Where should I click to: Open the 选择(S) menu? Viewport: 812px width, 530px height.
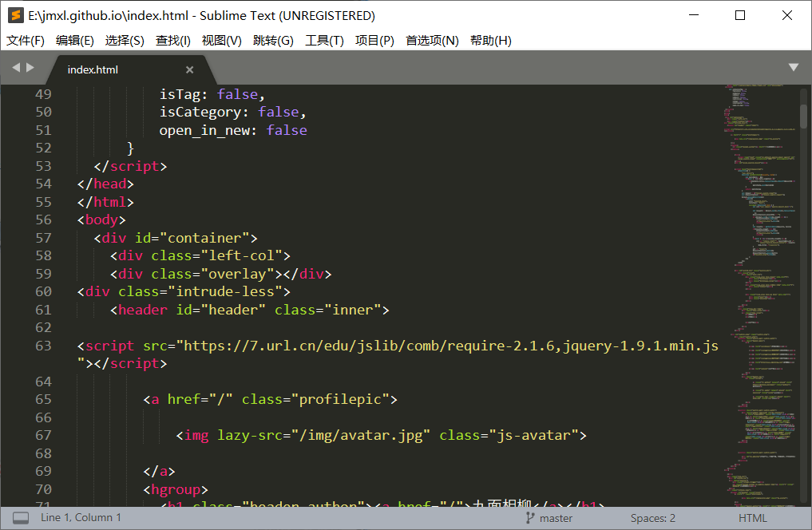pos(125,41)
